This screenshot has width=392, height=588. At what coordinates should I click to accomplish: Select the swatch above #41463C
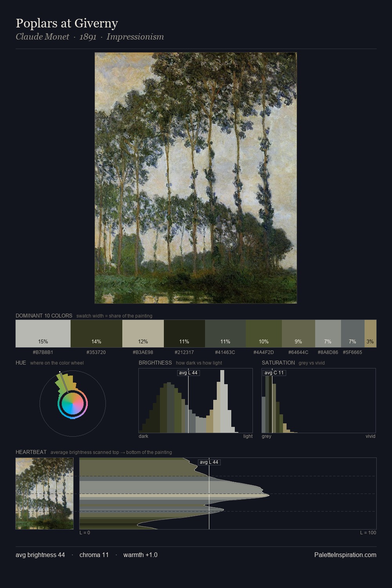coord(225,334)
